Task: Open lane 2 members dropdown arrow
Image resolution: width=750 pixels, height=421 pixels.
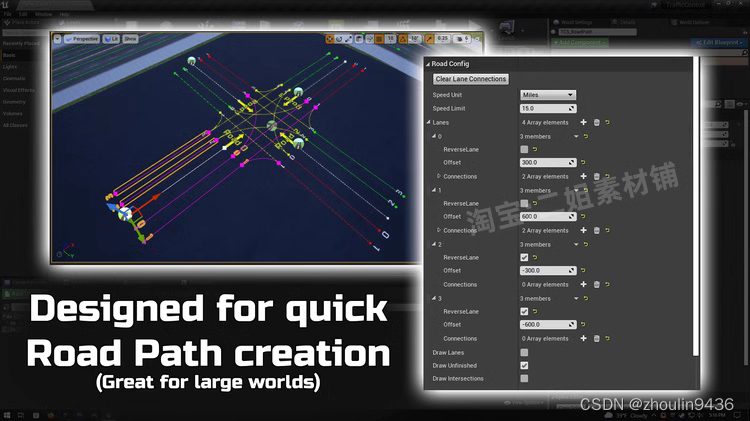Action: pos(576,244)
